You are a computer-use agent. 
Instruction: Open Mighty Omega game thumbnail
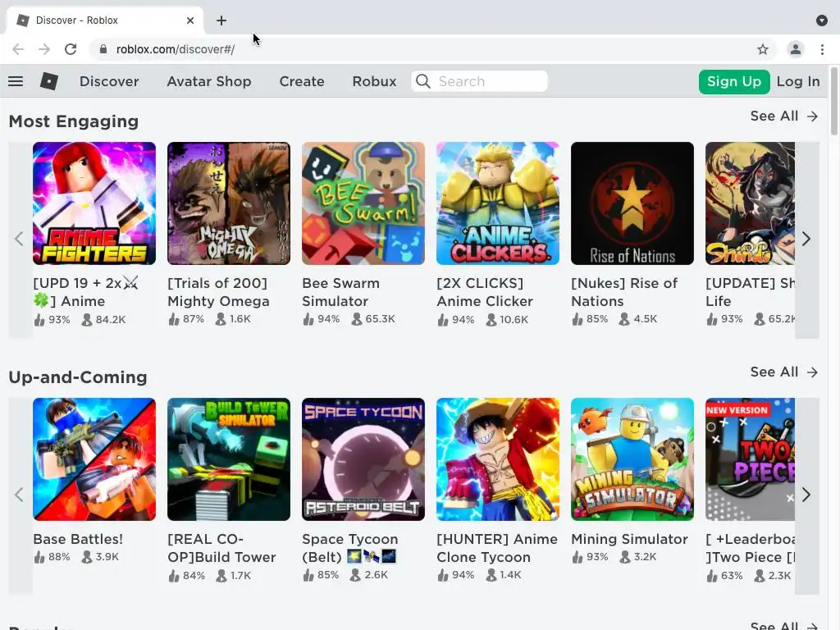[229, 203]
